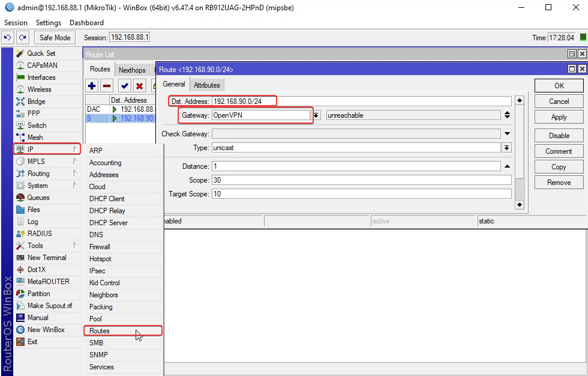The image size is (588, 376).
Task: Switch to the Attributes tab
Action: pyautogui.click(x=206, y=85)
